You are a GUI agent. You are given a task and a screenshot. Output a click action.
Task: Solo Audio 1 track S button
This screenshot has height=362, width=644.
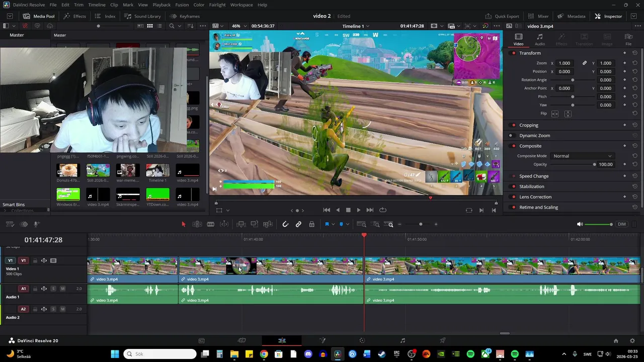[x=53, y=289]
